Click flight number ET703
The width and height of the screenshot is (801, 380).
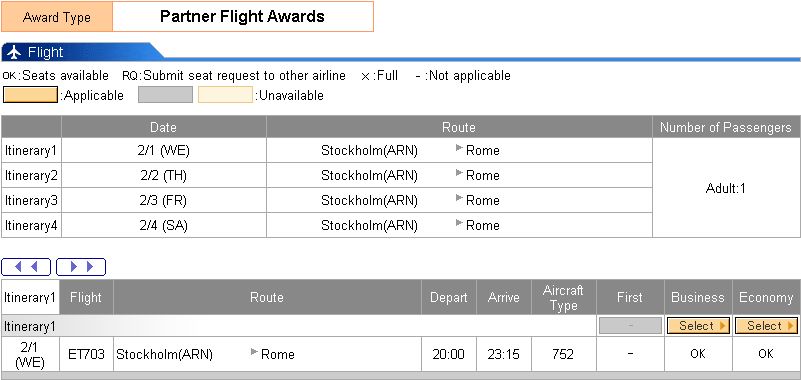[x=86, y=354]
